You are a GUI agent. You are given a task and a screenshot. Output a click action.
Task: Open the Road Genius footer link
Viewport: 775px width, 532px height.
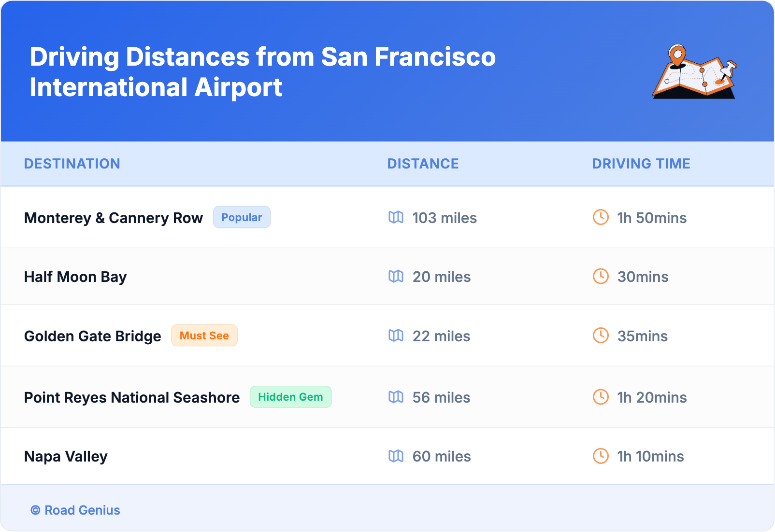[76, 510]
